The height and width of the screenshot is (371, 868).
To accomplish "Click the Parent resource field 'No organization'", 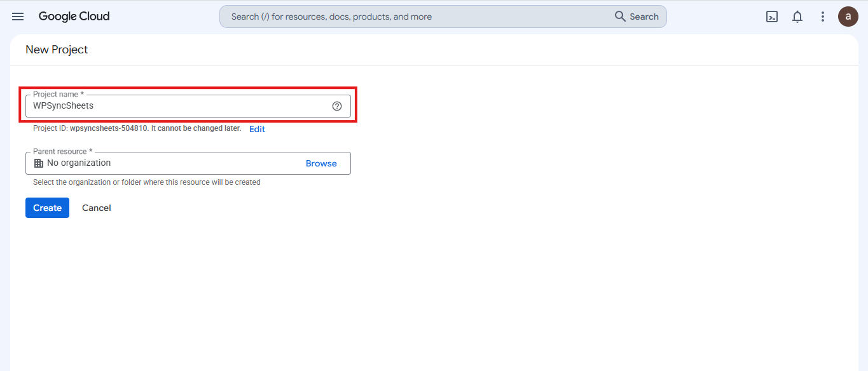I will pos(188,163).
